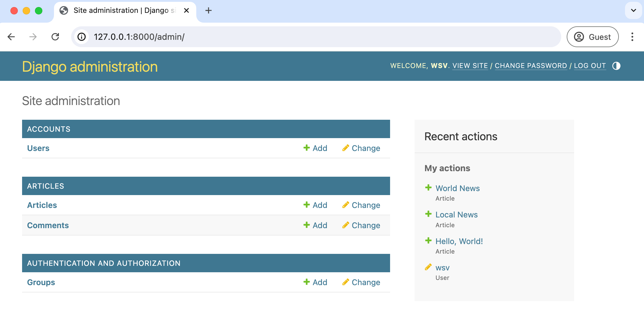
Task: Add a new Group
Action: click(315, 282)
